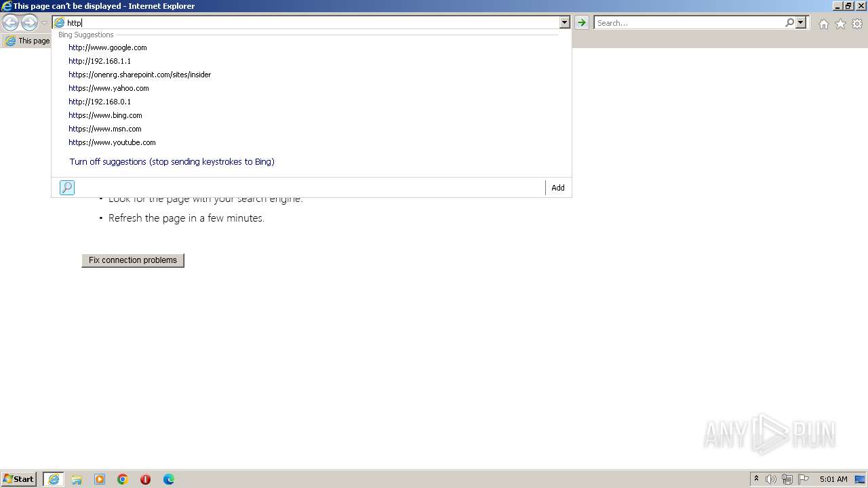Screen dimensions: 868x488
Task: Open Microsoft Edge taskbar icon
Action: [169, 479]
